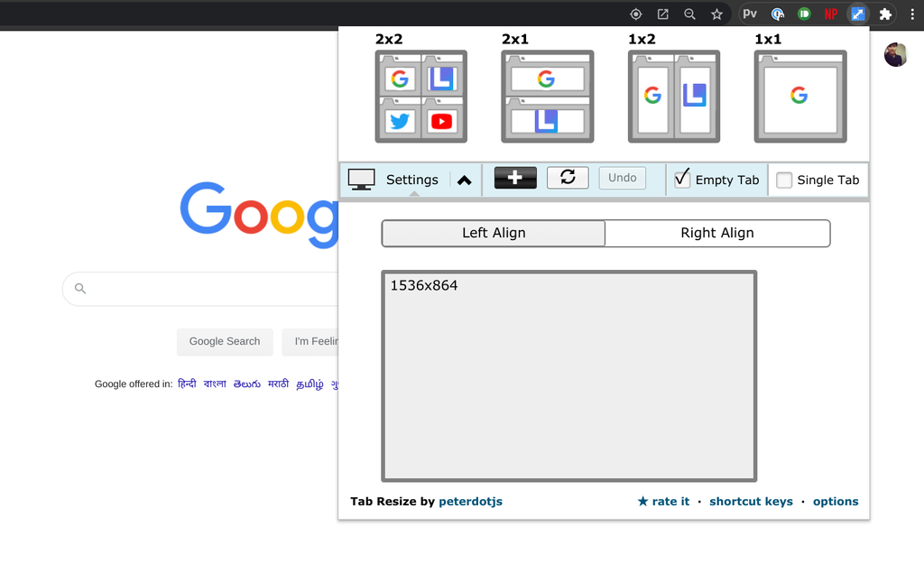Open Chrome's three-dot browser menu
The width and height of the screenshot is (924, 564).
[x=914, y=14]
